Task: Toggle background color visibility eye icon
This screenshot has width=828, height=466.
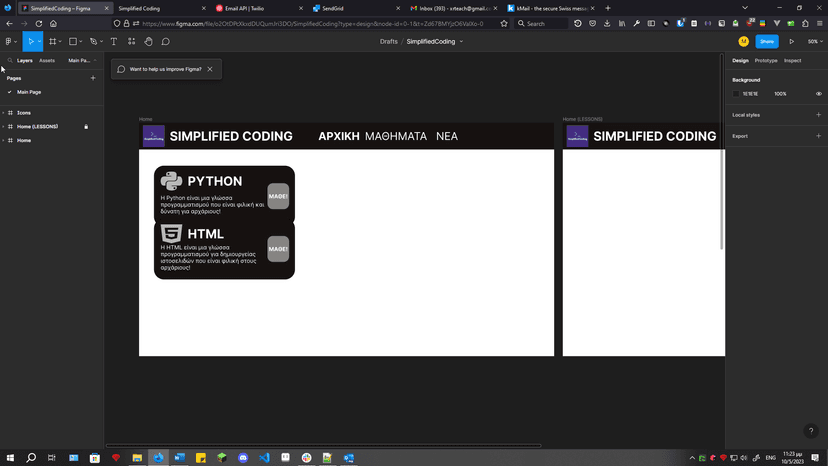Action: coord(818,94)
